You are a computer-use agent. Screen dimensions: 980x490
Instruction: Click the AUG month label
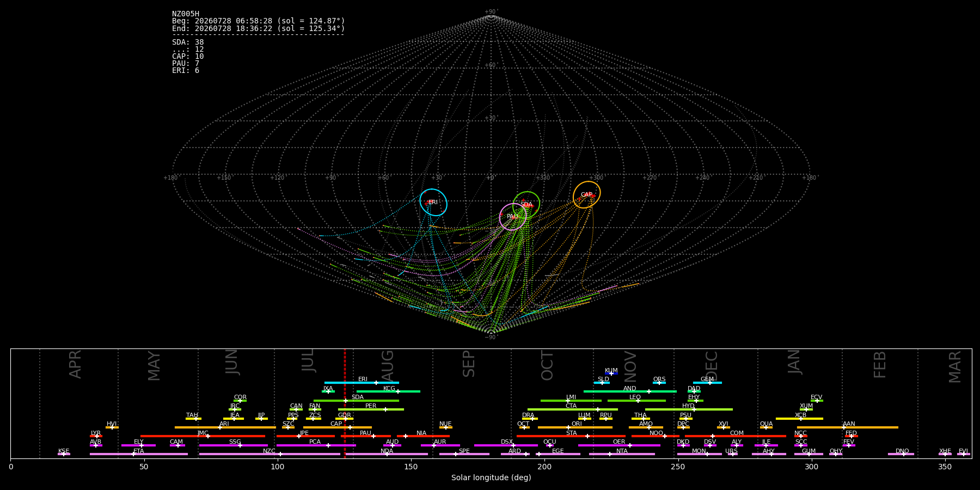click(388, 365)
